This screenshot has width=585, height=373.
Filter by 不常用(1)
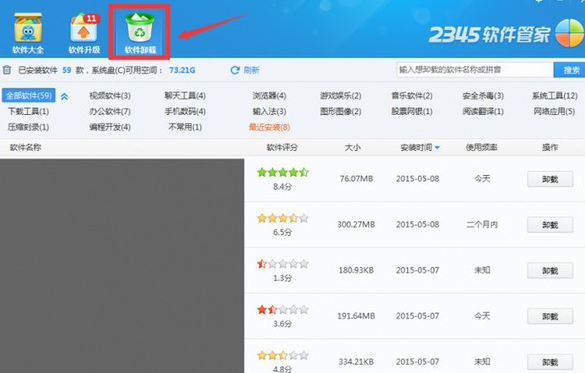(185, 127)
